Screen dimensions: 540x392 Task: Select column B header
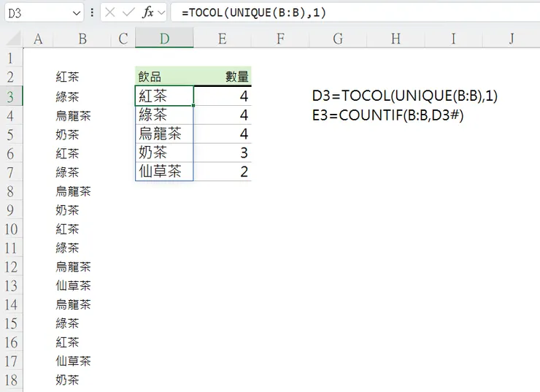click(82, 39)
